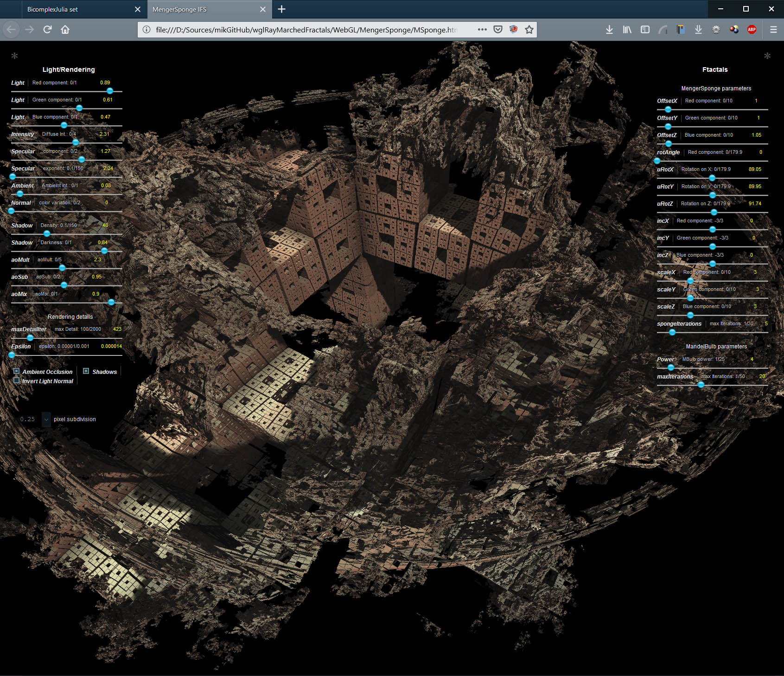Collapse the Fractals panel with the right asterisk

pyautogui.click(x=767, y=56)
